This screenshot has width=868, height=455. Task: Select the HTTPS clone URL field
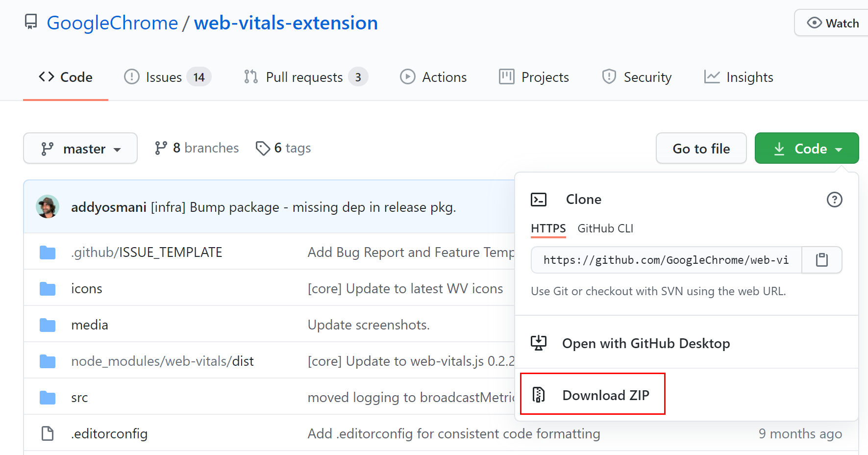666,260
